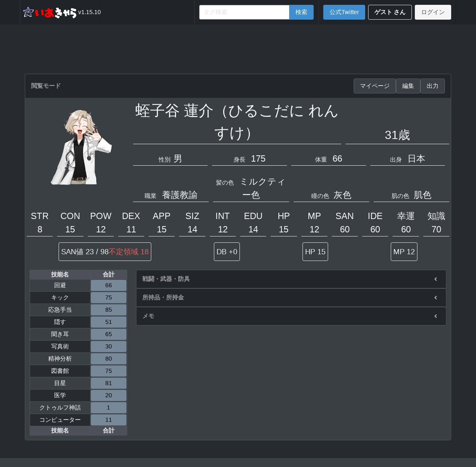Click the 精神分析 skill name cell
The image size is (476, 467).
[x=60, y=359]
